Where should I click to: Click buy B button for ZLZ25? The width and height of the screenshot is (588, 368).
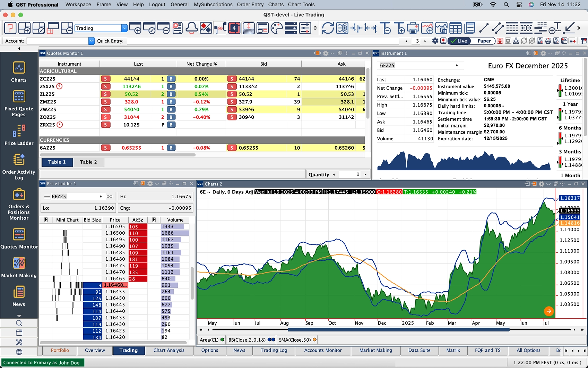tap(171, 94)
